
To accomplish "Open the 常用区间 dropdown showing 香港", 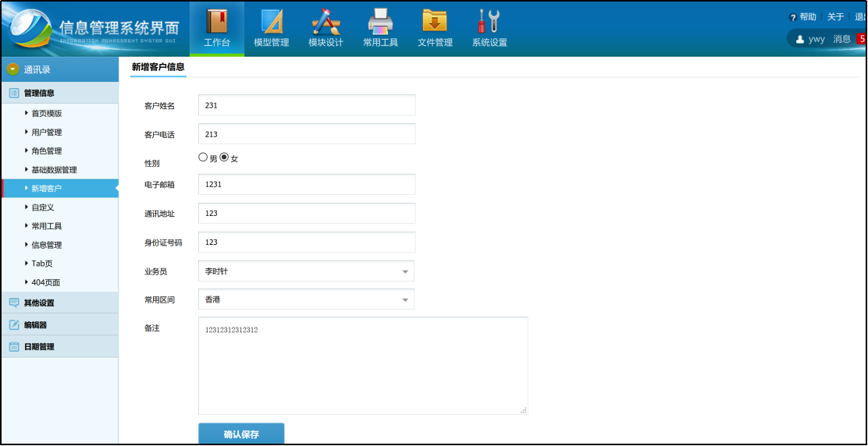I will coord(306,299).
